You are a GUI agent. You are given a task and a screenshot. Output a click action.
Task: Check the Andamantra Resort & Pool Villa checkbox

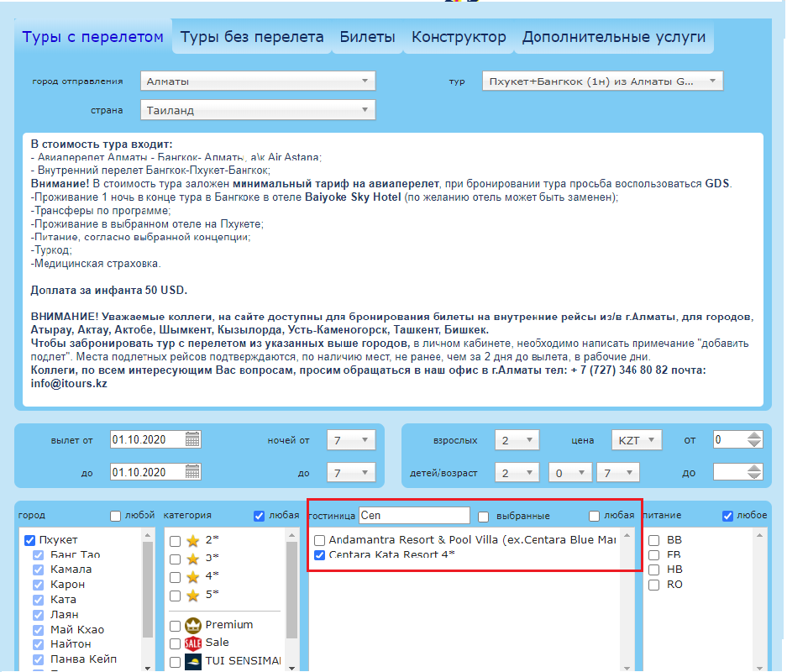[x=320, y=540]
